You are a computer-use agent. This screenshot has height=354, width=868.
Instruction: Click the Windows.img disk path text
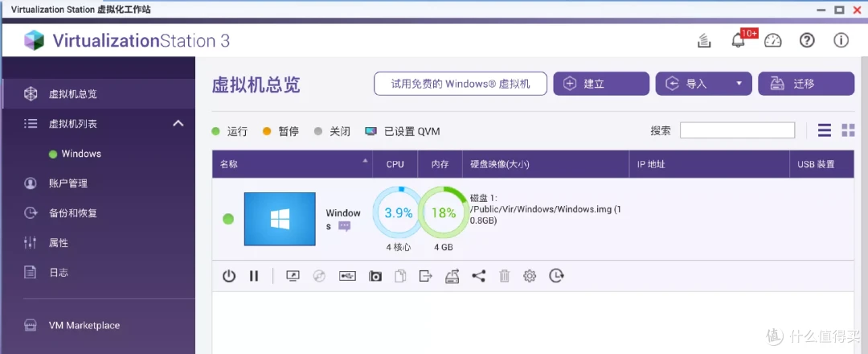[546, 209]
